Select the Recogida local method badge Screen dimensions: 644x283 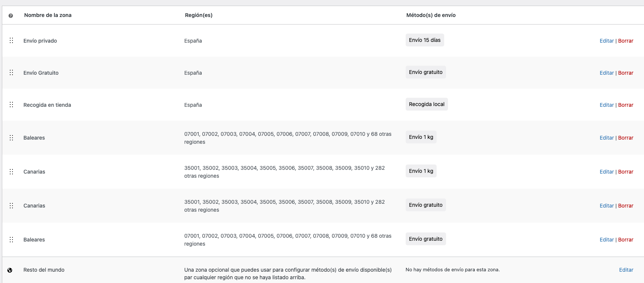[426, 104]
